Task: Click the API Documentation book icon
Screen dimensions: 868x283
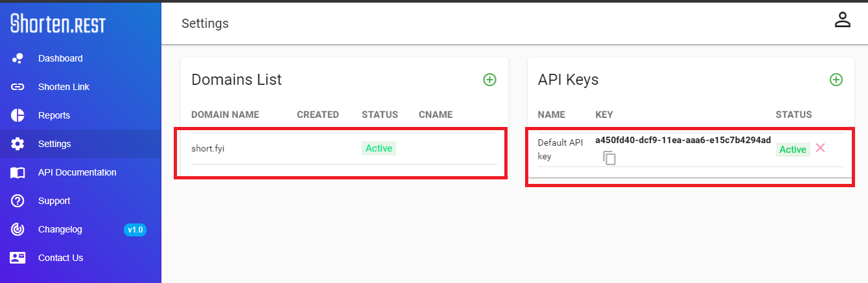Action: [18, 172]
